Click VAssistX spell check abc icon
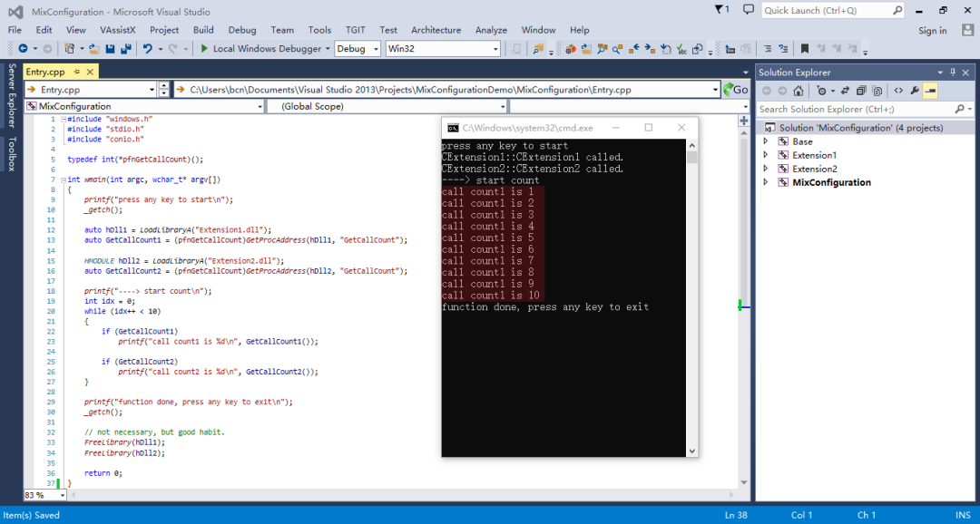This screenshot has width=980, height=524. 681,49
